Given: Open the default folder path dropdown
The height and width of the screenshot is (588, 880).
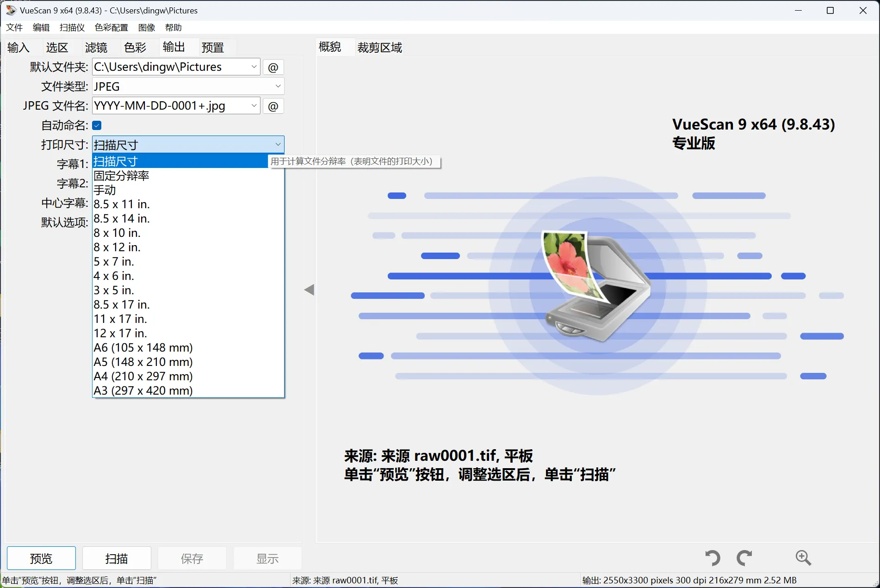Looking at the screenshot, I should pos(254,67).
